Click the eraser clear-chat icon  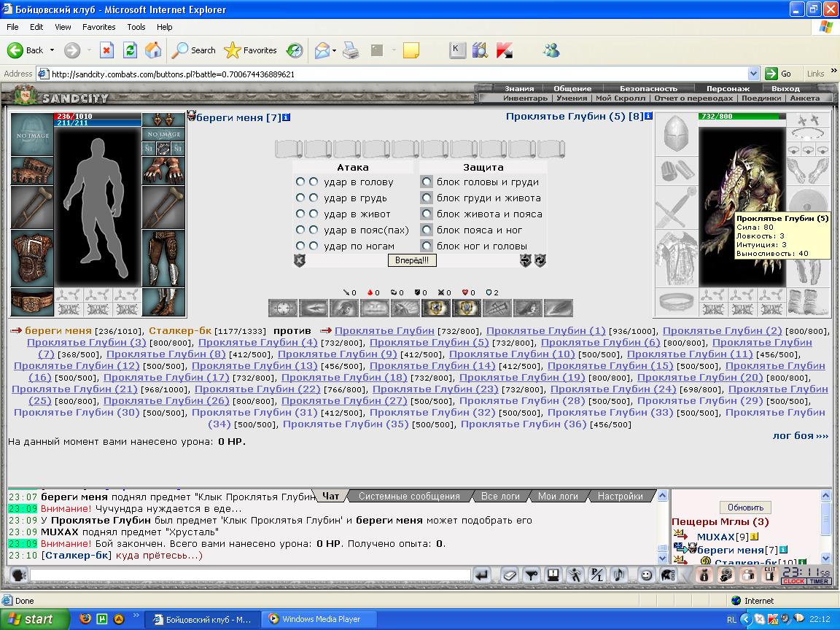[x=509, y=575]
